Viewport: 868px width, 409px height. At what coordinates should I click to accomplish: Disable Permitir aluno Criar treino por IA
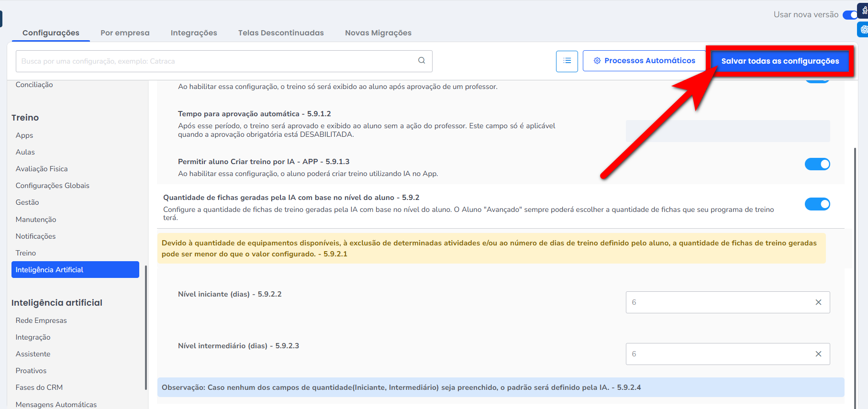(817, 164)
